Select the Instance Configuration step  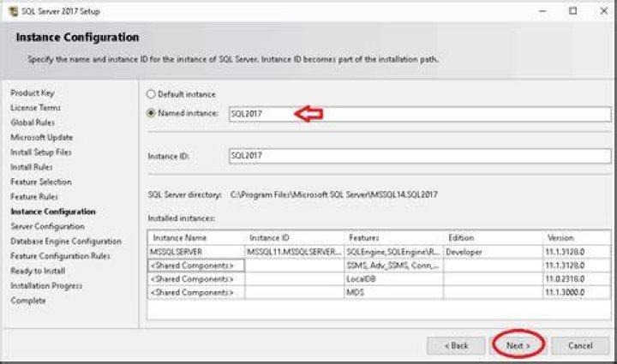click(53, 212)
